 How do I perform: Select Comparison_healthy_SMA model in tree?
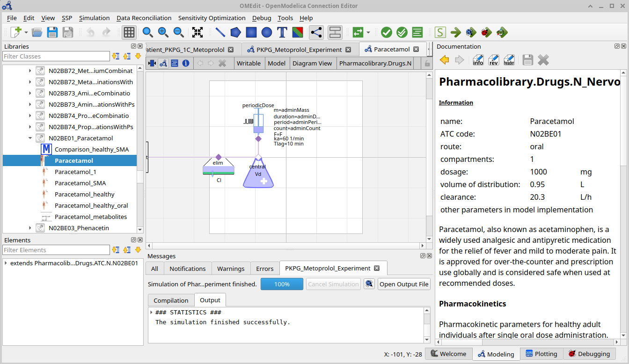(92, 149)
